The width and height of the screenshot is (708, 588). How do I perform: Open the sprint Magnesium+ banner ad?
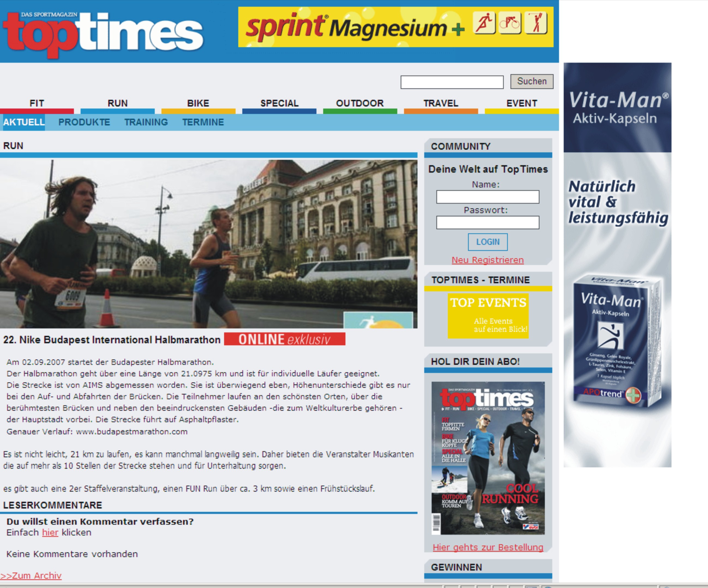396,27
